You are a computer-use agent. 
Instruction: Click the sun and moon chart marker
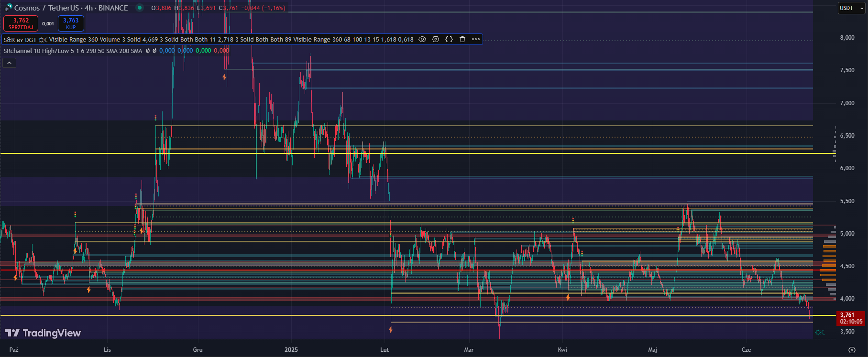(x=820, y=332)
